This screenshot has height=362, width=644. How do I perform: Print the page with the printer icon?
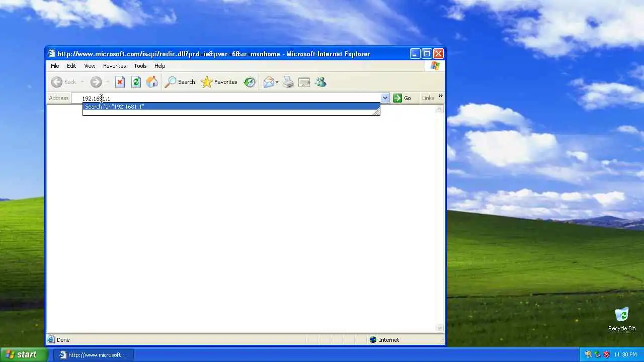pyautogui.click(x=288, y=82)
